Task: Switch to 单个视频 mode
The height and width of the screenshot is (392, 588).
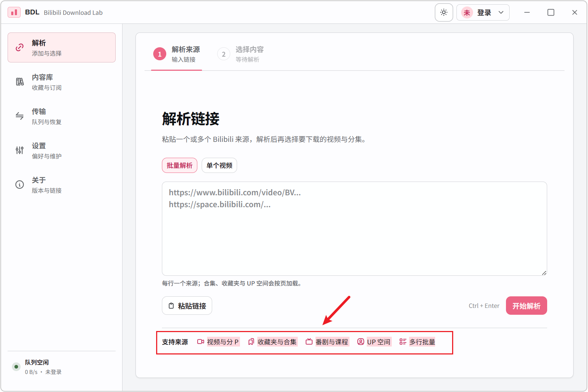Action: click(219, 165)
